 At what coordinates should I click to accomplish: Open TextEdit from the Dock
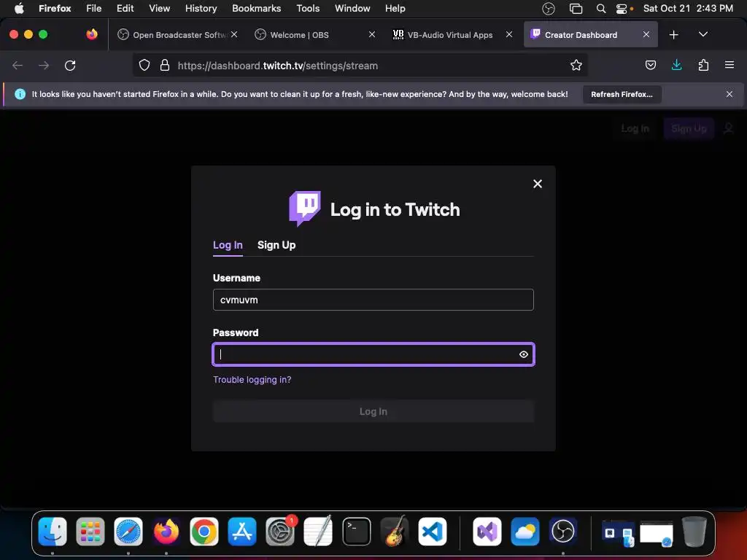click(x=318, y=531)
